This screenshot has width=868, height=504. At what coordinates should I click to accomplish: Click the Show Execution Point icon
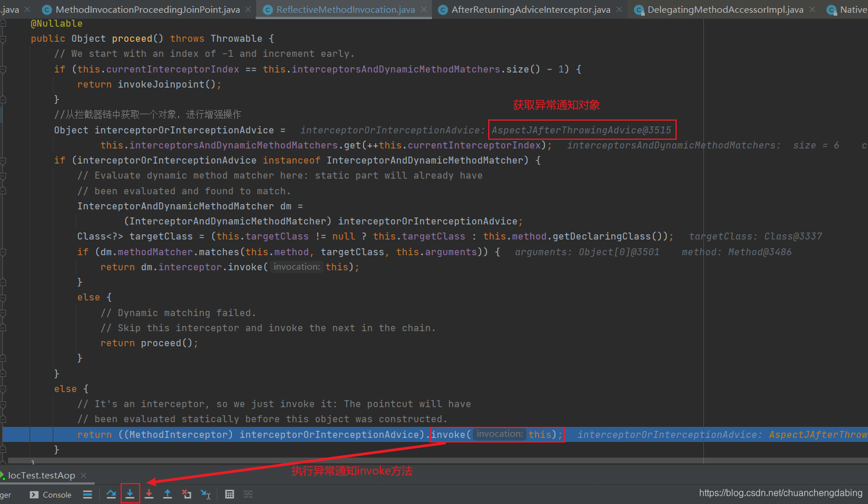(x=88, y=495)
